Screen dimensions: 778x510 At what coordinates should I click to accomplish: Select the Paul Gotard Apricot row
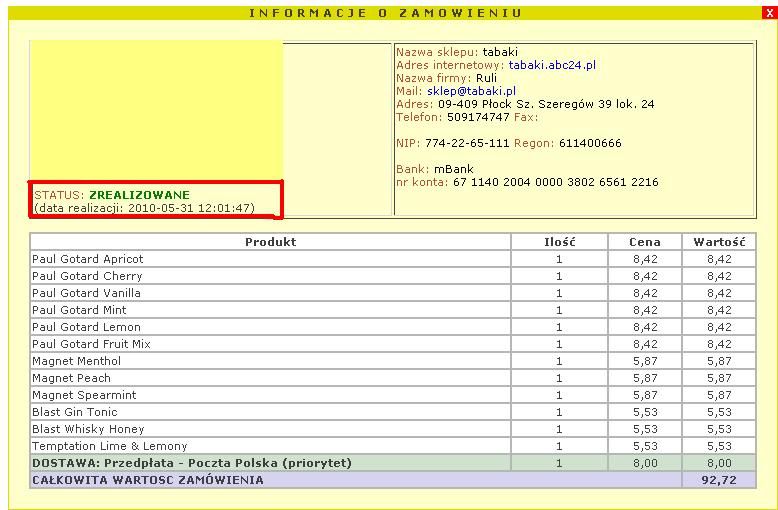click(393, 259)
